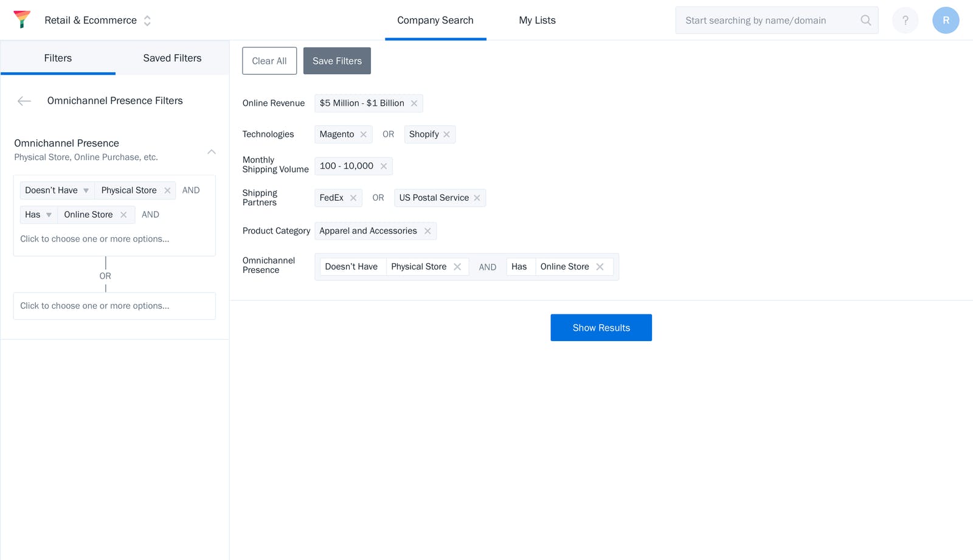
Task: Click the Show Results button
Action: click(x=601, y=328)
